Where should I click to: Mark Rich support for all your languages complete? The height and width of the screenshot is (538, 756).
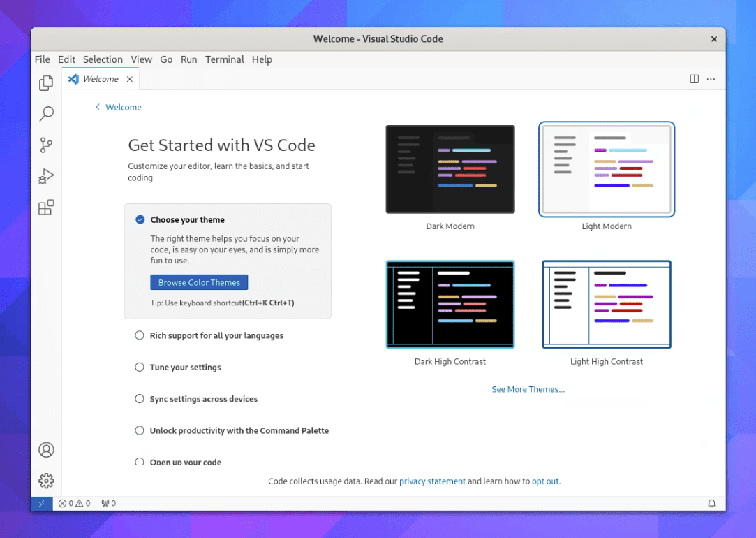(x=139, y=335)
